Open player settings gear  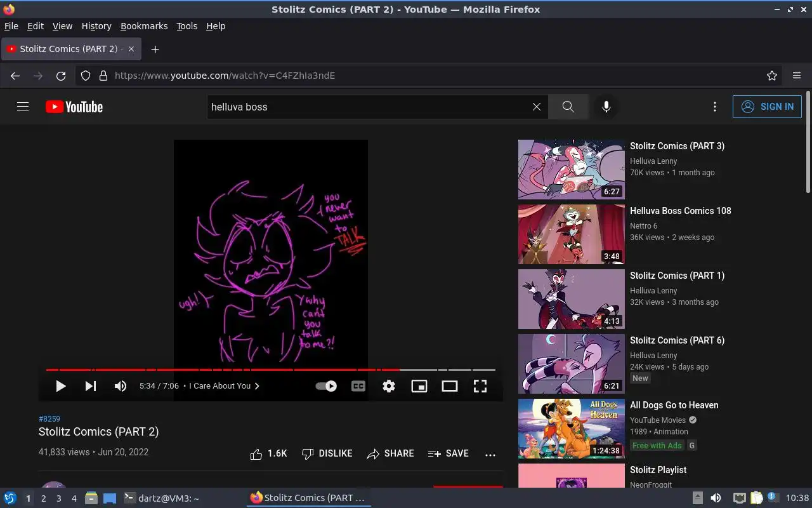tap(389, 386)
